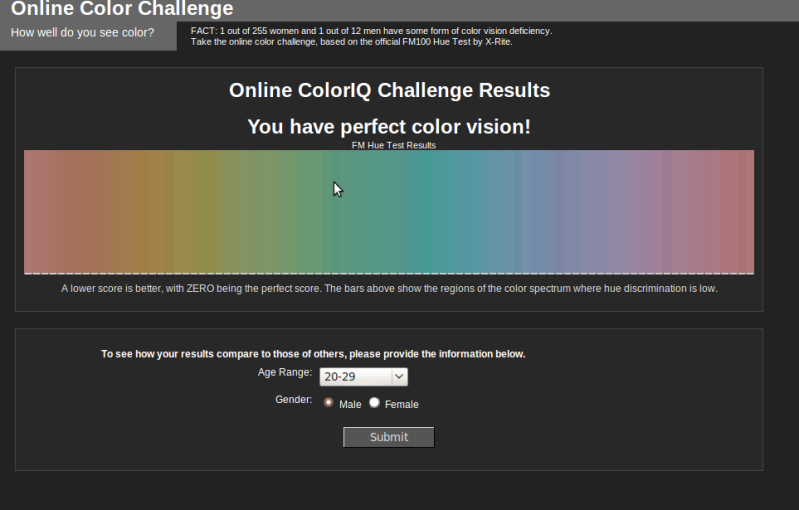Open the Age Range dropdown showing 20-29
The height and width of the screenshot is (510, 799).
364,377
